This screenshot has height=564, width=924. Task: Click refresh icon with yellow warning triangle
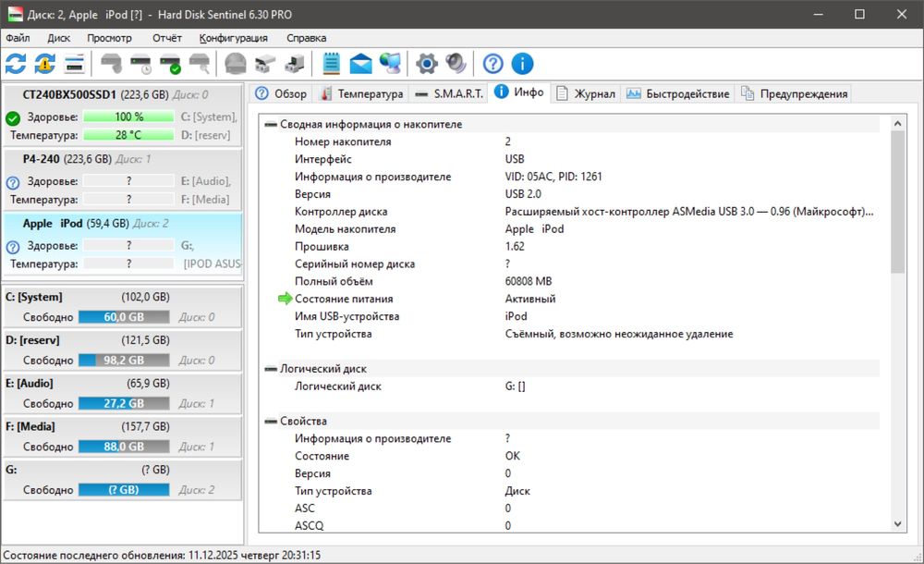(x=45, y=64)
